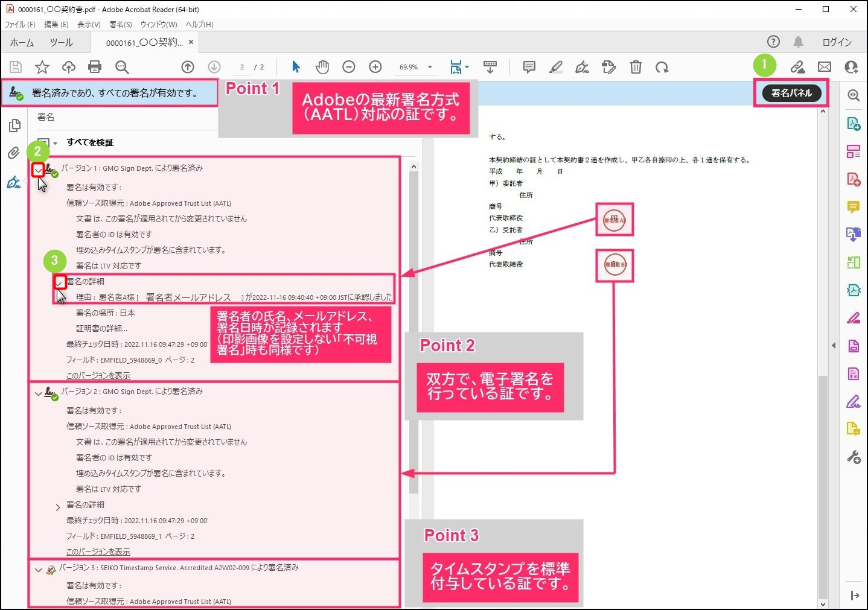Click the zoom out minus icon
This screenshot has height=610, width=868.
349,67
